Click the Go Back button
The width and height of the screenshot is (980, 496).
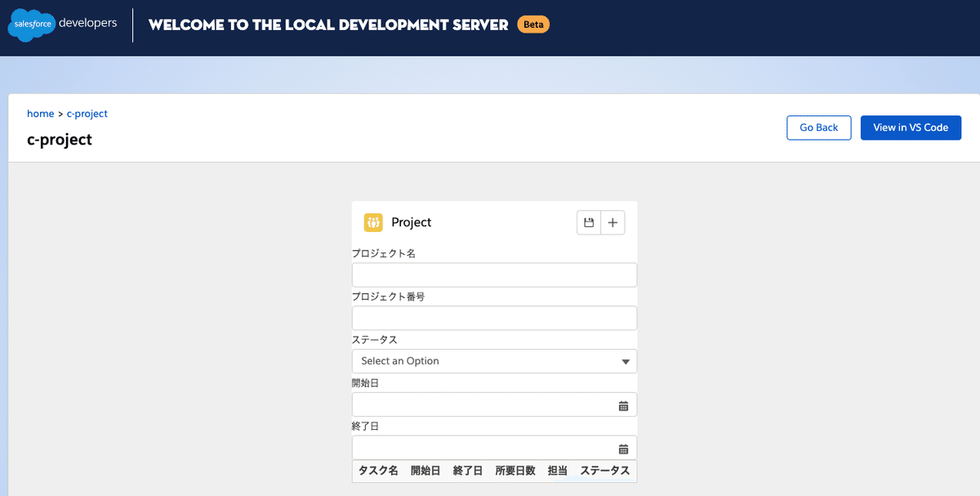(x=818, y=127)
